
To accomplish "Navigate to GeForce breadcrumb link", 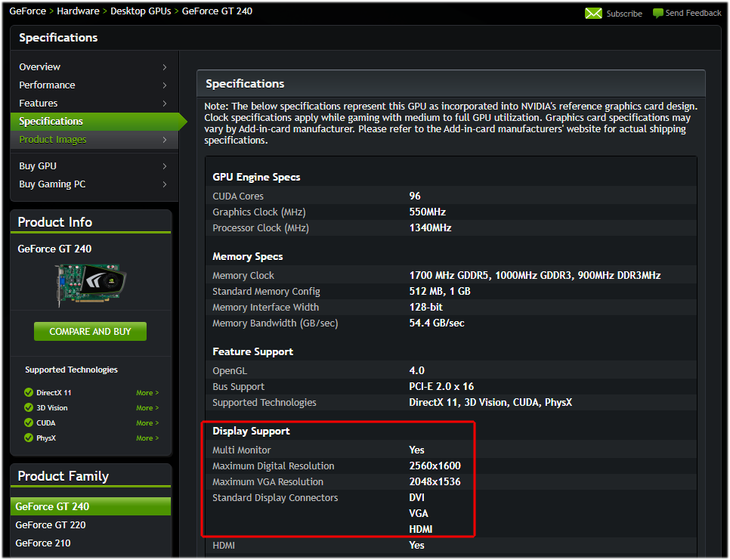I will (x=27, y=11).
